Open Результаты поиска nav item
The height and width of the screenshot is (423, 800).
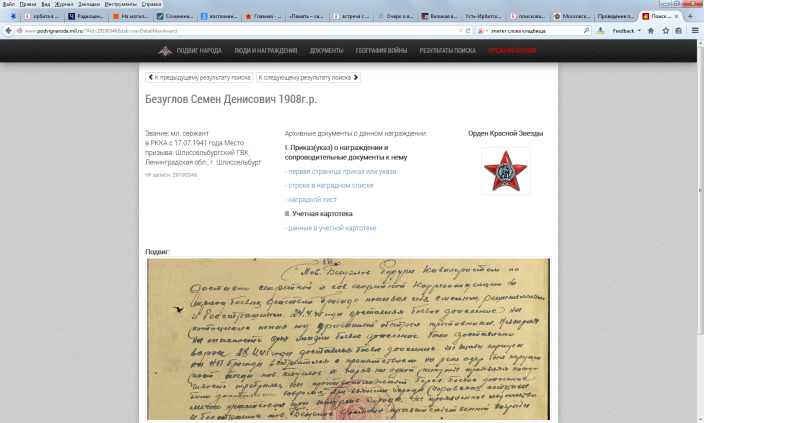tap(447, 51)
